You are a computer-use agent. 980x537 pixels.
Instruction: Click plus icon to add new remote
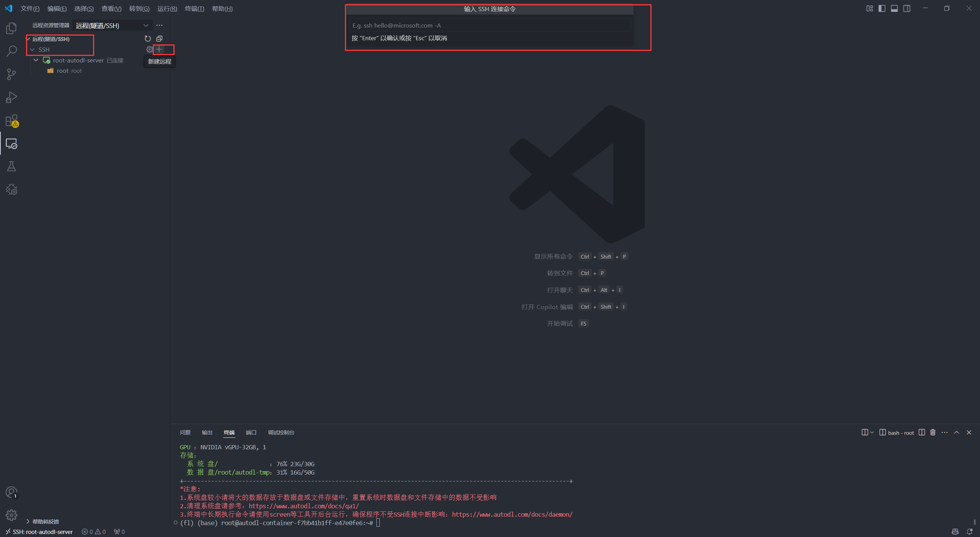[x=159, y=49]
